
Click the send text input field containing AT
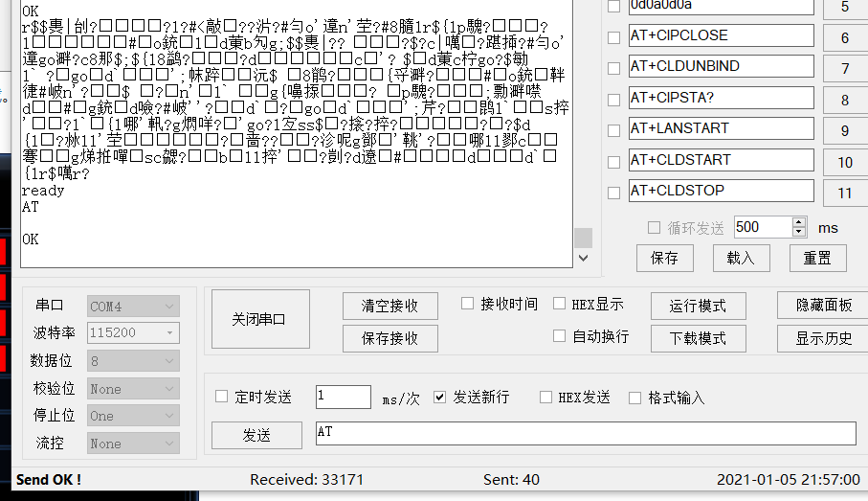tap(586, 433)
